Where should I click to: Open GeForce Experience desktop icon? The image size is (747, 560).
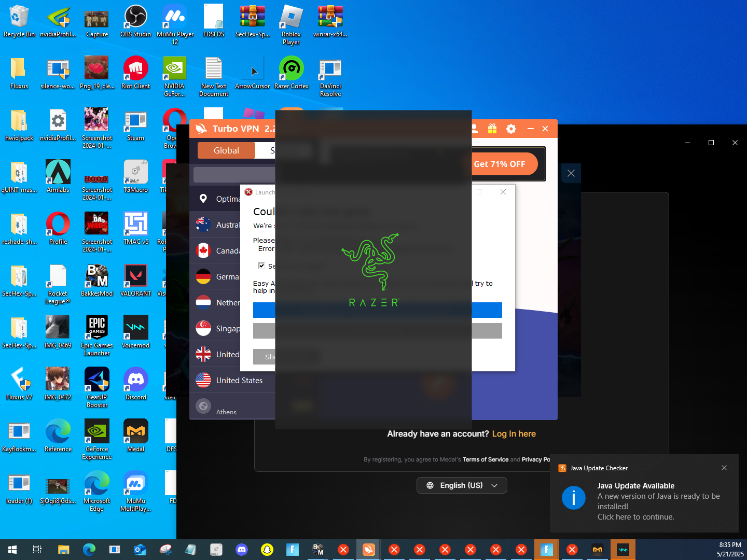(x=96, y=440)
